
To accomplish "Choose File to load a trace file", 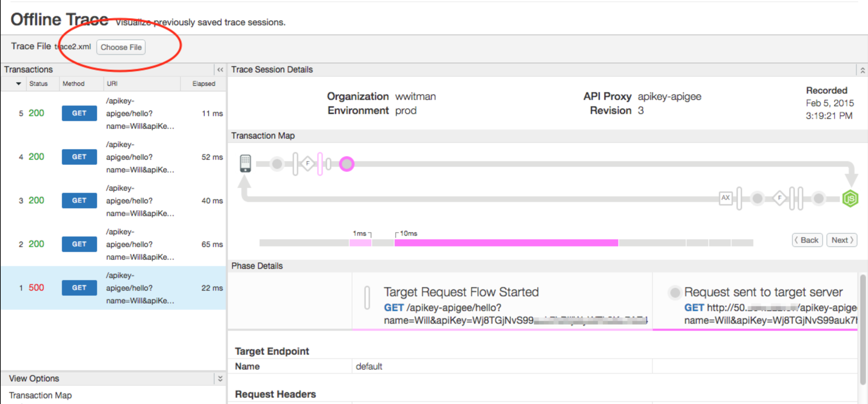I will (x=121, y=47).
